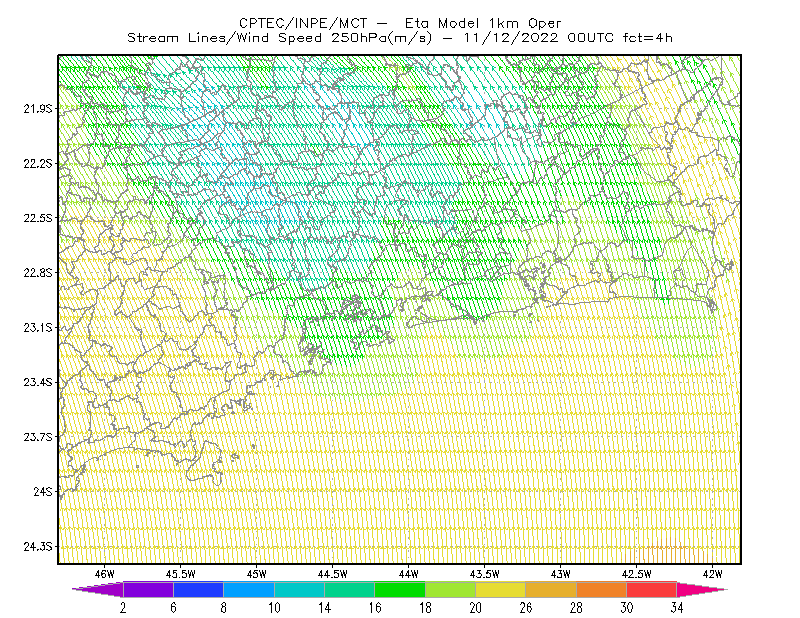Click the purple left arrow of colorbar
Image resolution: width=800 pixels, height=618 pixels.
(98, 589)
